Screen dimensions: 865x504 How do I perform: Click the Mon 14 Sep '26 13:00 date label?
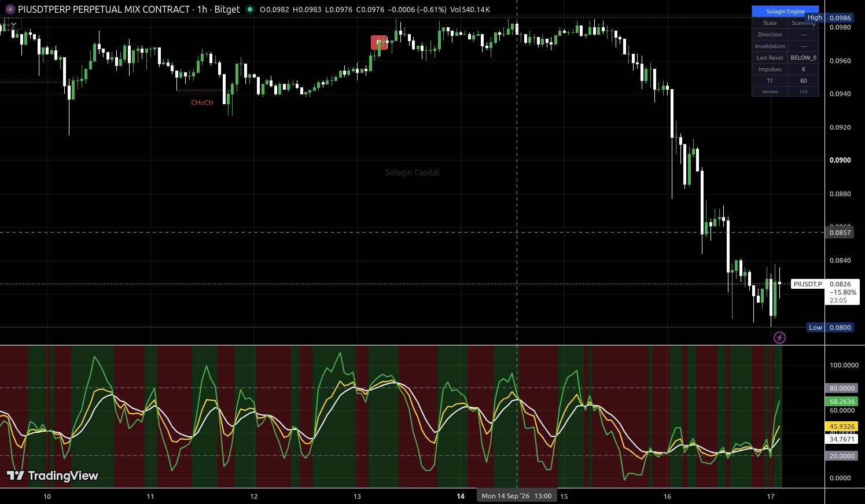(517, 496)
